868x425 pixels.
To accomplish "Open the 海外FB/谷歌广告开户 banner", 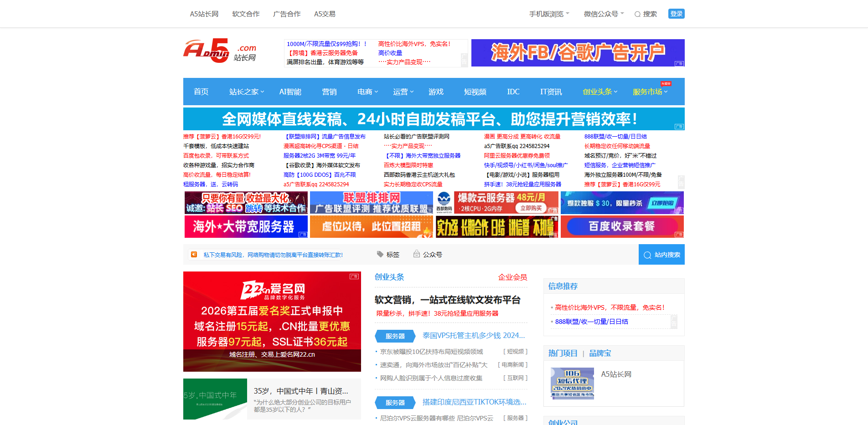I will click(578, 53).
